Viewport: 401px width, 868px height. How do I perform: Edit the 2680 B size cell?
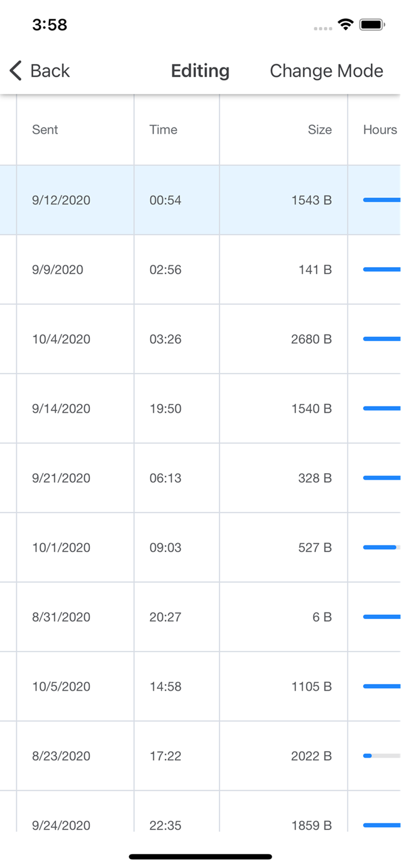[311, 339]
